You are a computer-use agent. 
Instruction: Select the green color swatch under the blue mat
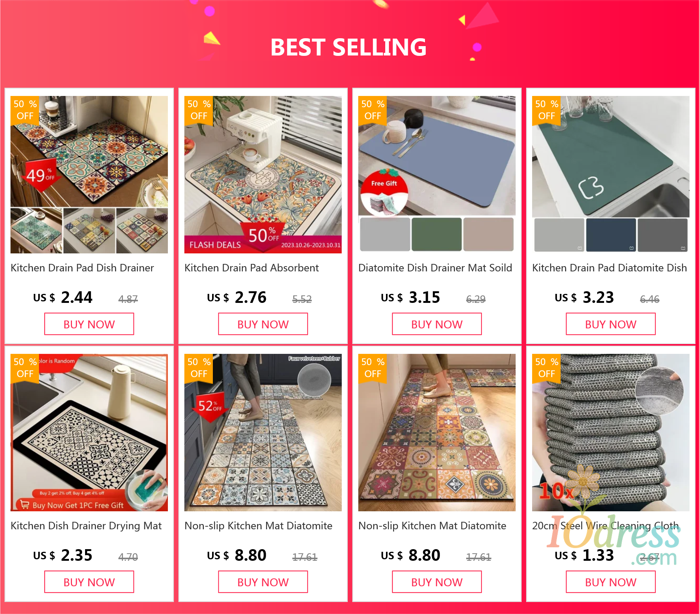437,234
